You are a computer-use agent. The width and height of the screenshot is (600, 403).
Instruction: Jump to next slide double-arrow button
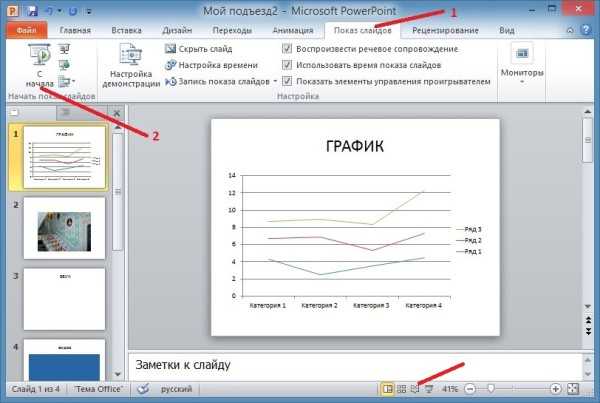click(588, 331)
